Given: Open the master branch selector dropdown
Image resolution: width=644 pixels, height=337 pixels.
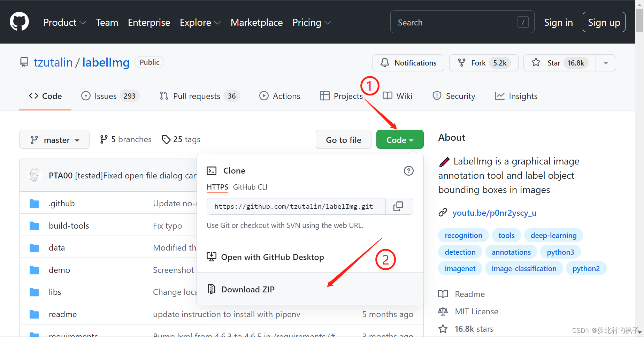Looking at the screenshot, I should 54,139.
